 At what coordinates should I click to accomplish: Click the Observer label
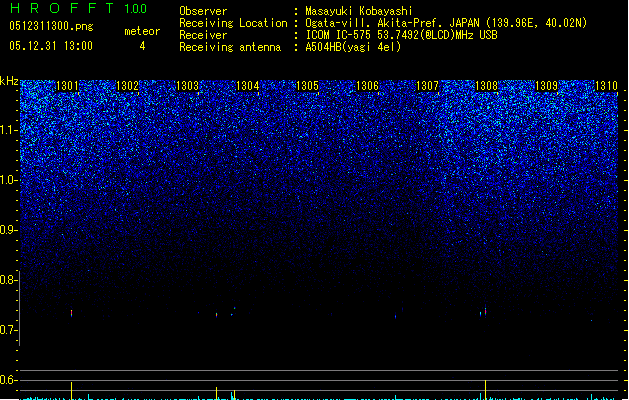click(x=203, y=11)
